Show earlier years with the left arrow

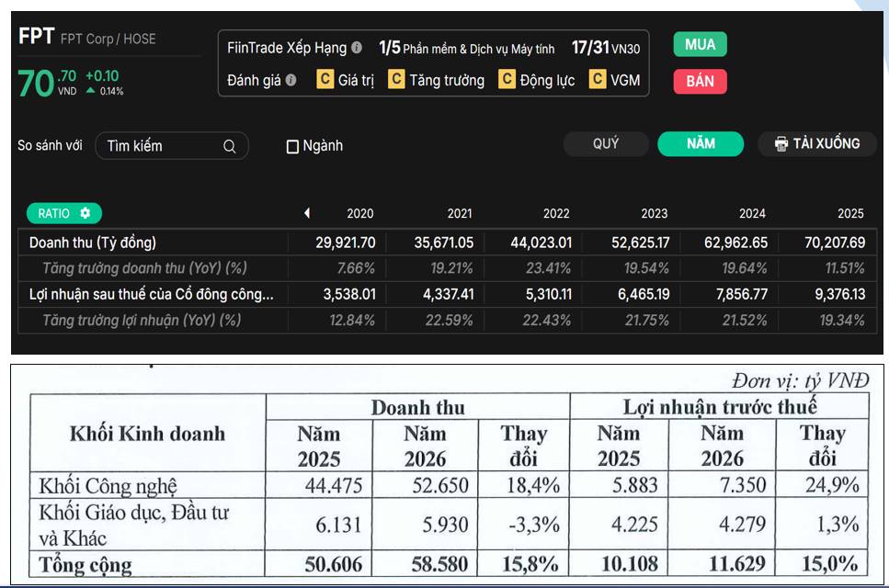click(x=307, y=213)
